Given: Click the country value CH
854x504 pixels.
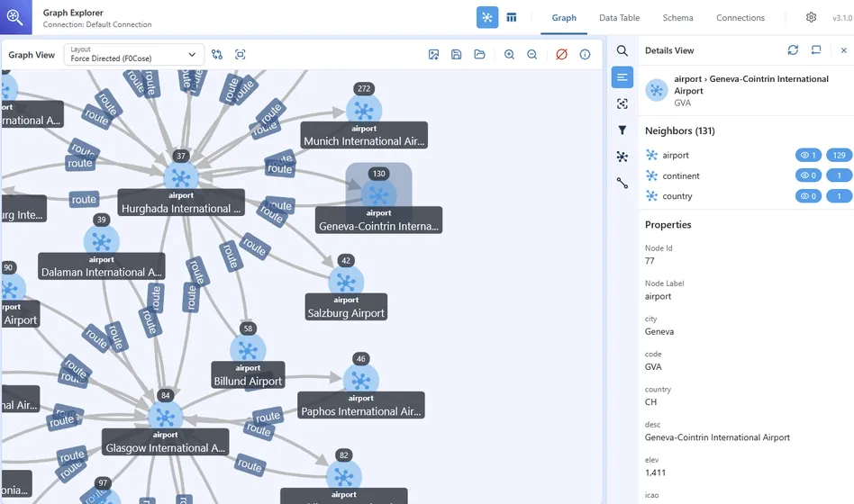Looking at the screenshot, I should 650,402.
